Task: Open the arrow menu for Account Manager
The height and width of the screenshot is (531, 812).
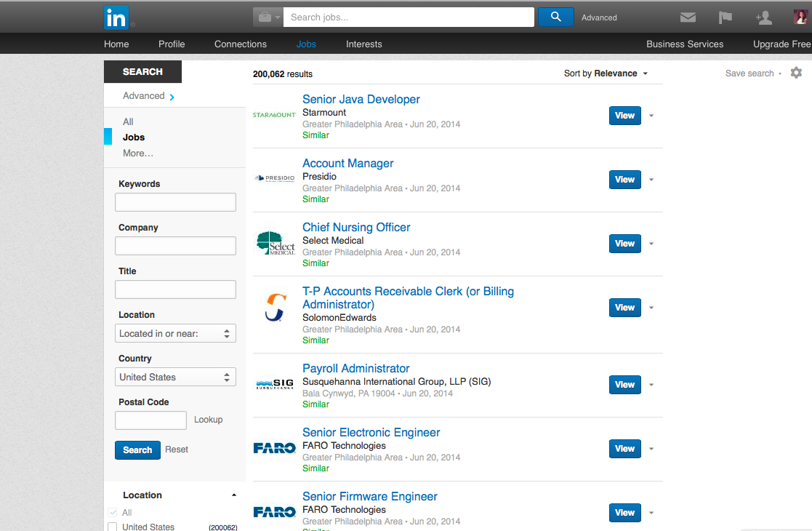Action: click(x=651, y=180)
